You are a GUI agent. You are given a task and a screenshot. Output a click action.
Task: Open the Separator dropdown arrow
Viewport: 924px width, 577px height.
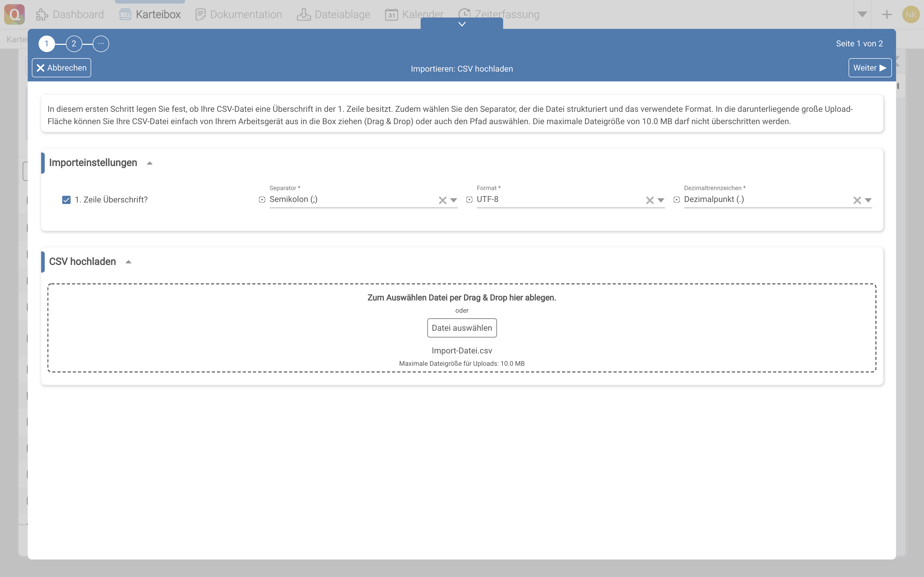(x=453, y=200)
